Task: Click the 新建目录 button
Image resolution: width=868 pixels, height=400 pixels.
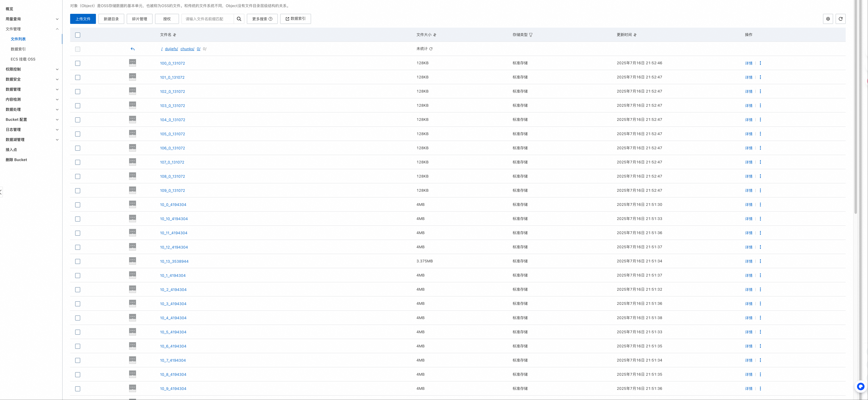Action: [111, 19]
